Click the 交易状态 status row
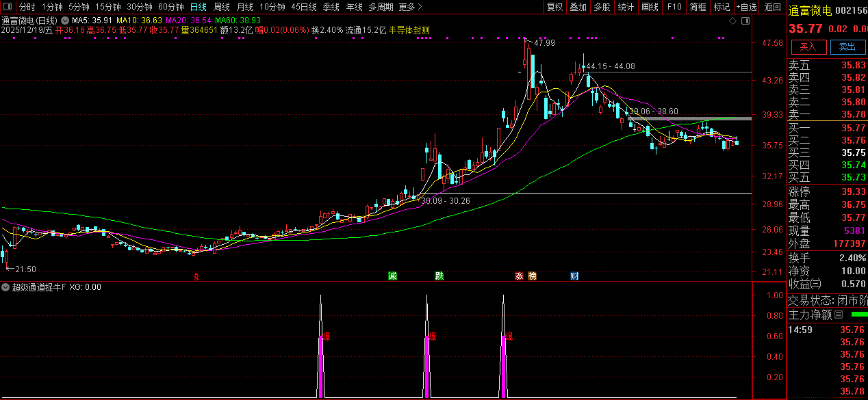868x400 pixels. (828, 299)
